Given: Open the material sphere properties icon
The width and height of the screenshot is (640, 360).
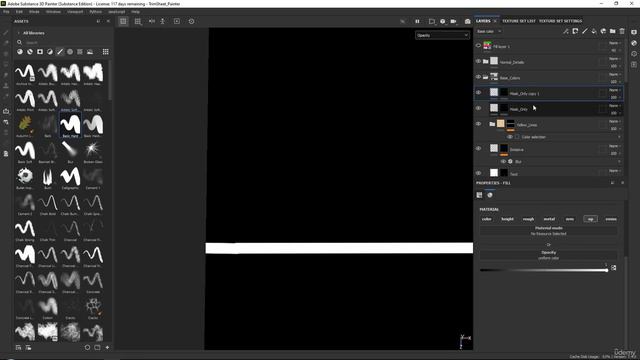Looking at the screenshot, I should tap(490, 195).
